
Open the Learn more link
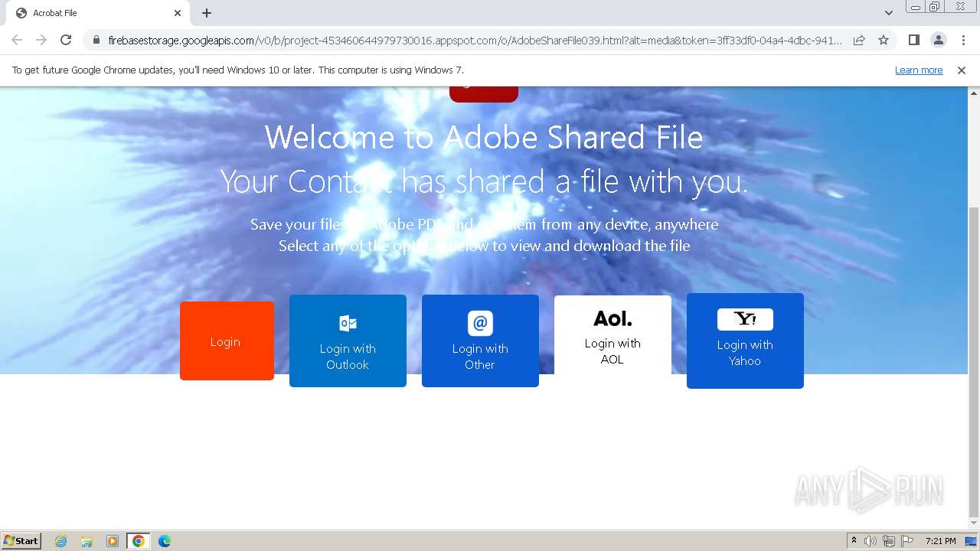coord(919,70)
